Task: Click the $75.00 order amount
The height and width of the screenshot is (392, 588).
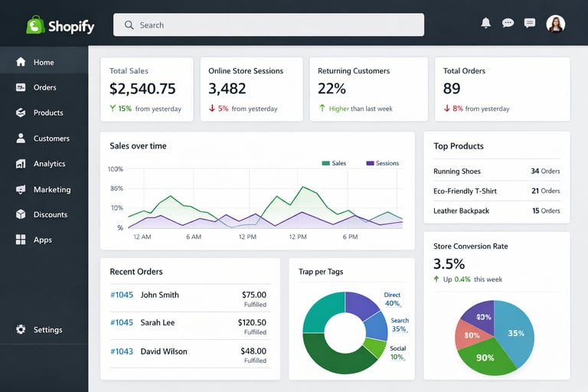Action: coord(254,295)
